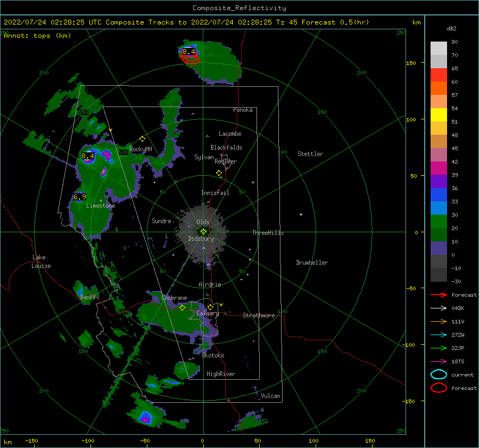Click the Blackfalds city label
This screenshot has width=479, height=448.
point(226,148)
